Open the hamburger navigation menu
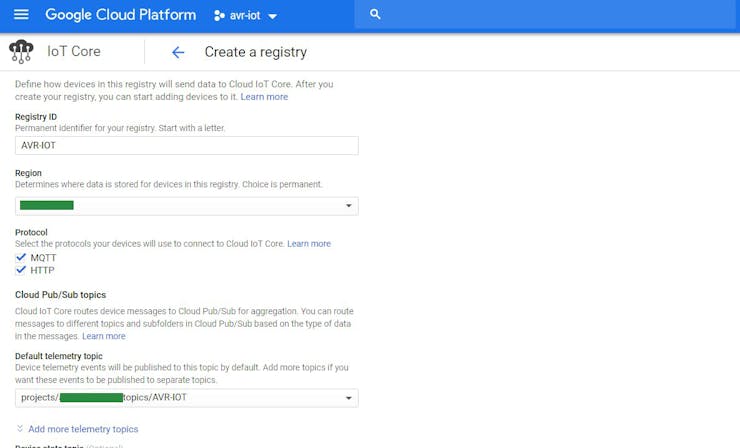The image size is (740, 448). coord(21,15)
